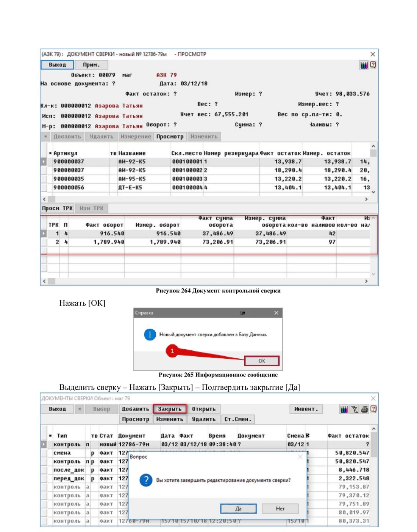Click the pin icon in Справка dialog title
This screenshot has height=532, width=417.
pos(243,313)
